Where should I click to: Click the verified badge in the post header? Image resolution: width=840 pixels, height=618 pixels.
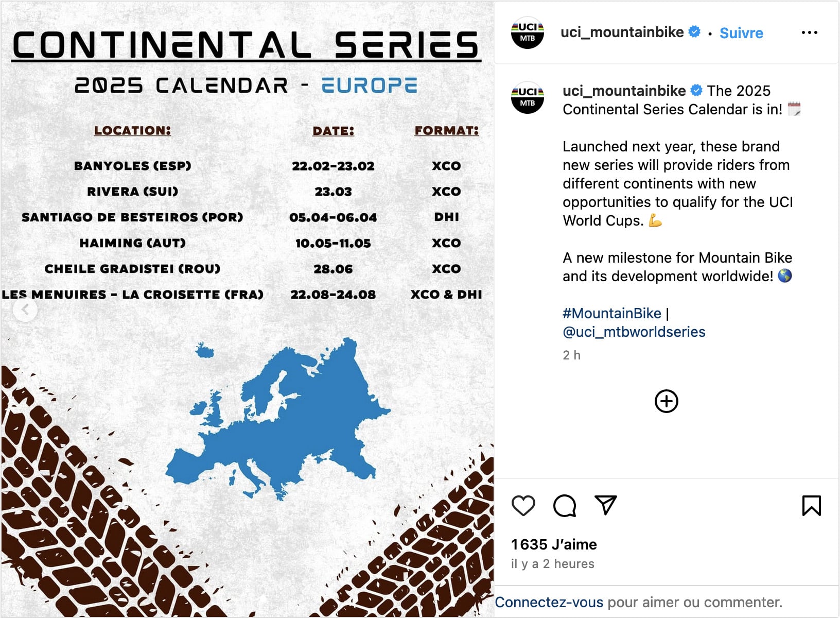[694, 32]
